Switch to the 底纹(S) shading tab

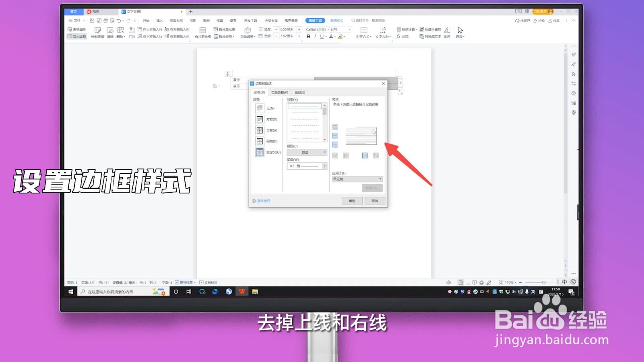300,93
